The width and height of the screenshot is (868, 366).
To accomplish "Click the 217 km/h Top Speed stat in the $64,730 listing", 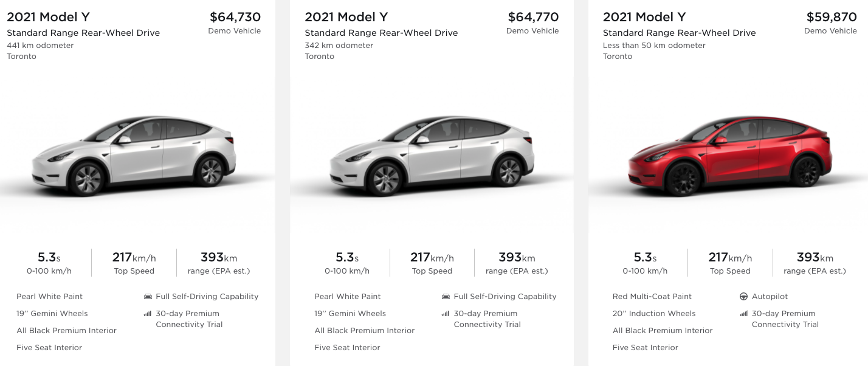I will click(x=134, y=263).
